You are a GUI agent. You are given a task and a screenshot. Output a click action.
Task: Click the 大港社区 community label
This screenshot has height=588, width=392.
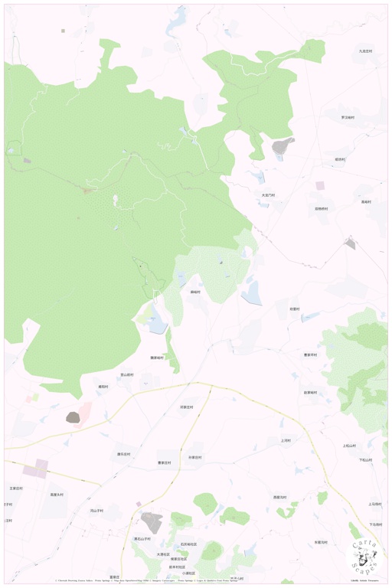[x=163, y=554]
